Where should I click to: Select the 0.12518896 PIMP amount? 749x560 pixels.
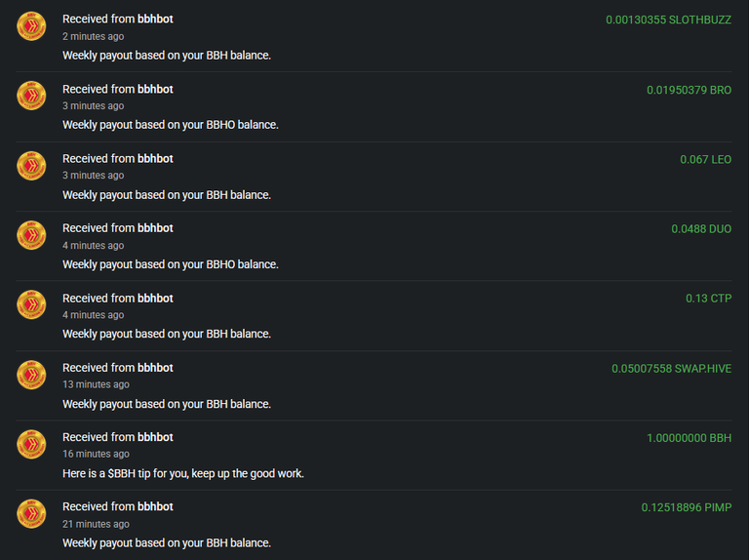click(x=686, y=507)
